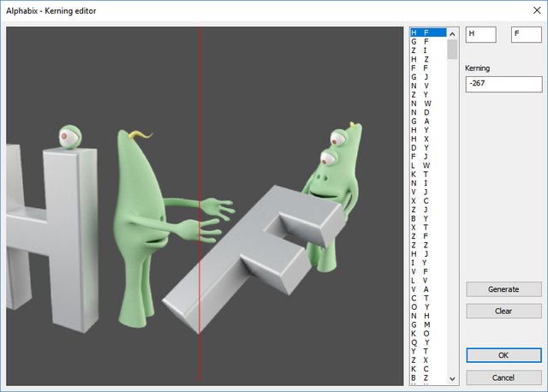Viewport: 548px width, 392px height.
Task: Select the 'Z Z' kerning pair
Action: coord(428,245)
